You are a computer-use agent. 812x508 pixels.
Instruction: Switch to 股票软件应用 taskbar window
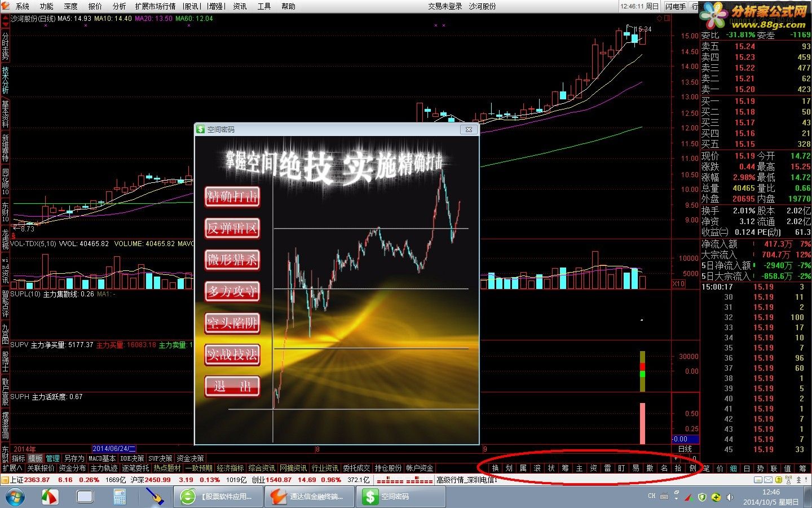(x=218, y=497)
